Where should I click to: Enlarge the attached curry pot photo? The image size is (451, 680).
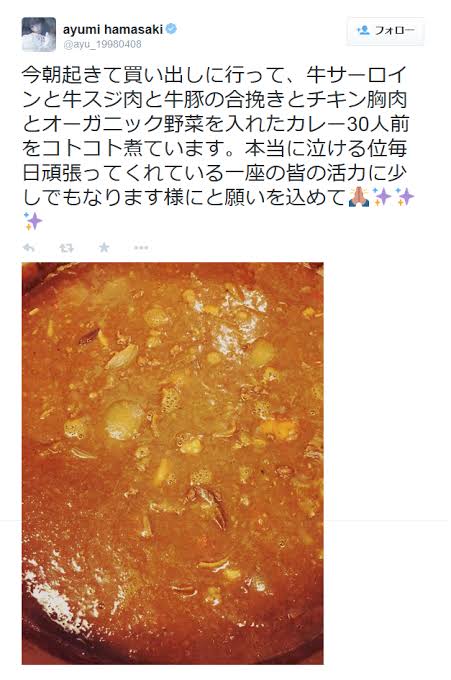click(173, 463)
